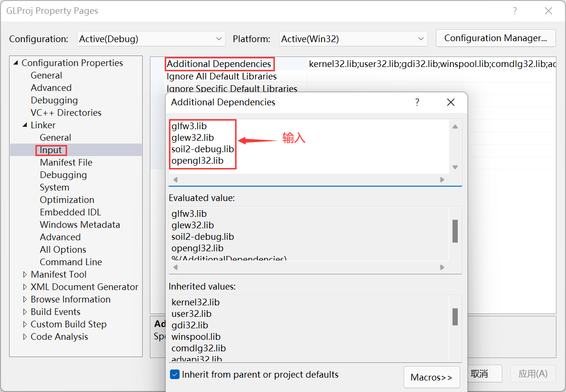Collapse the Linker tree node

(x=25, y=125)
